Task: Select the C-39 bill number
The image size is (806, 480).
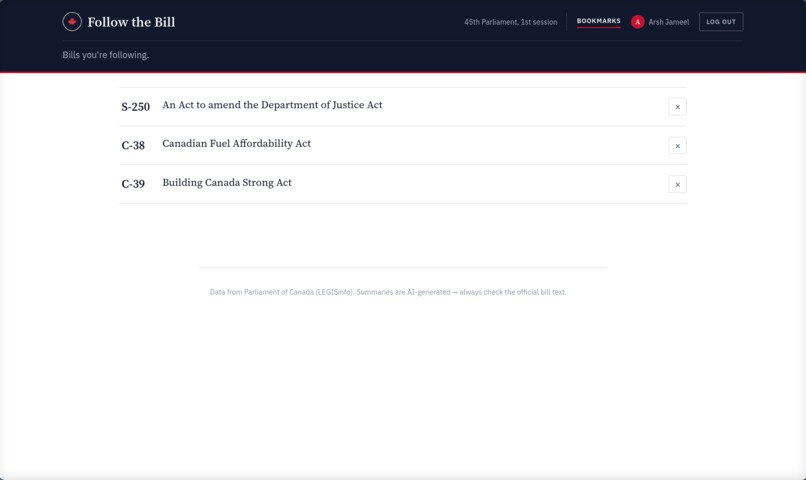Action: click(133, 183)
